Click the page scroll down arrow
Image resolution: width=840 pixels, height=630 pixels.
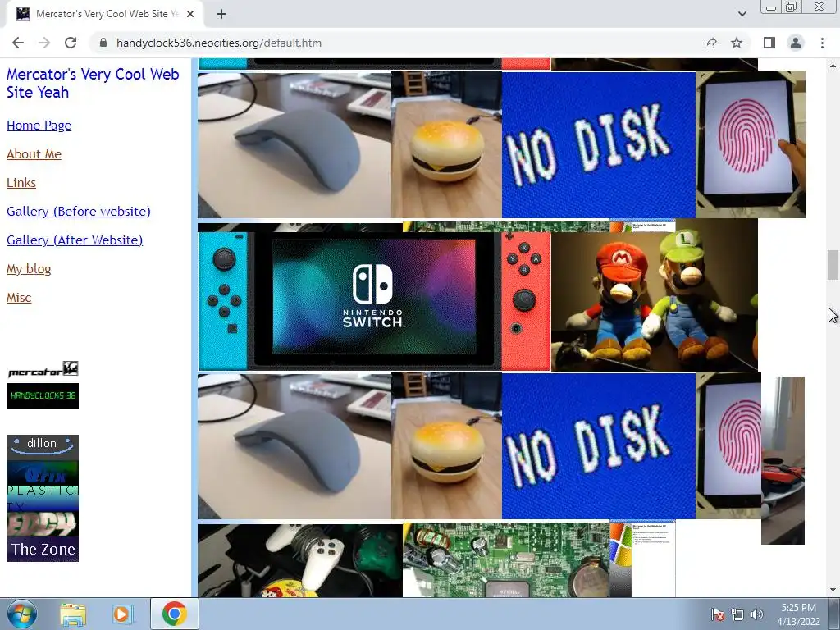coord(833,590)
